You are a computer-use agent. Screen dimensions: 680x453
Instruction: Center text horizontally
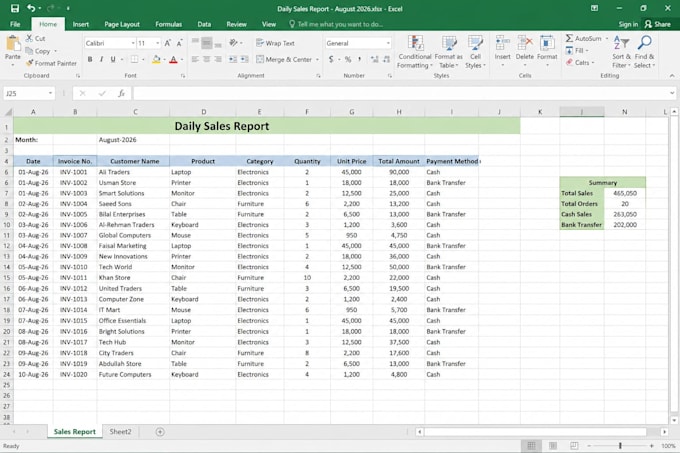coord(206,59)
